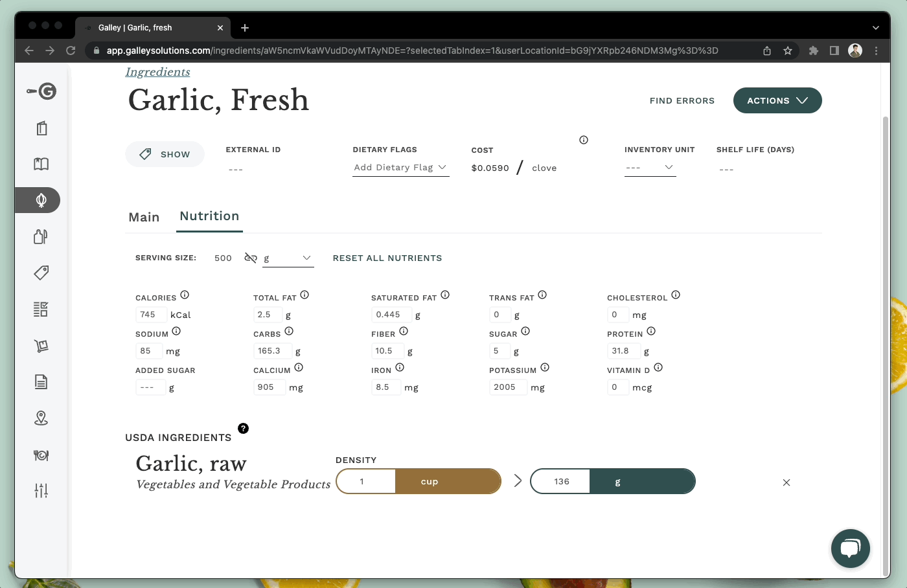
Task: Click the Find Errors button
Action: pos(682,100)
